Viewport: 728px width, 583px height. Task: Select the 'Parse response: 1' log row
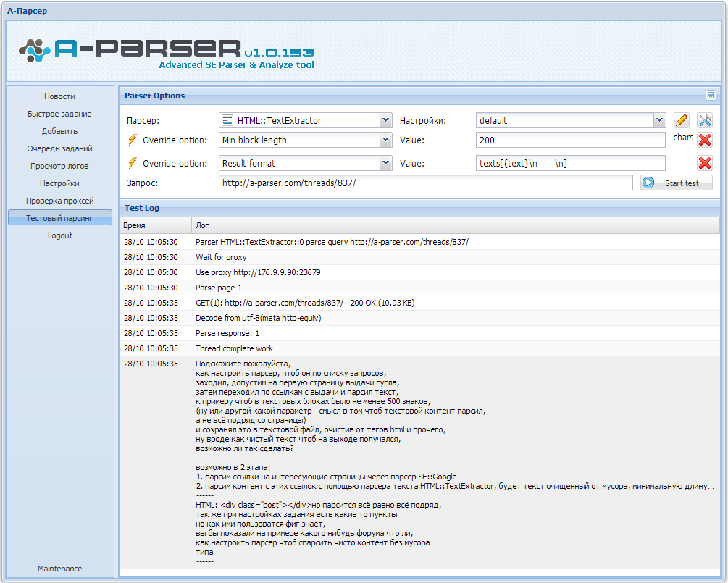click(419, 333)
